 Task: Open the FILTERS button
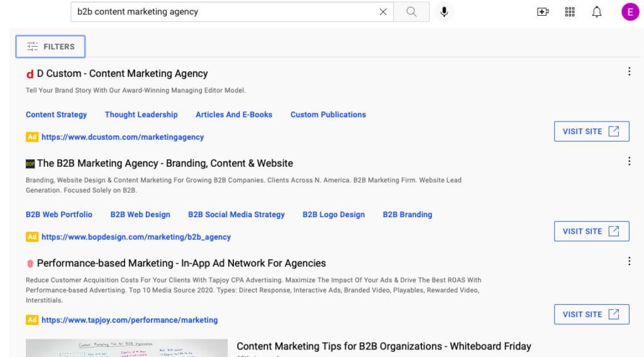pyautogui.click(x=50, y=47)
